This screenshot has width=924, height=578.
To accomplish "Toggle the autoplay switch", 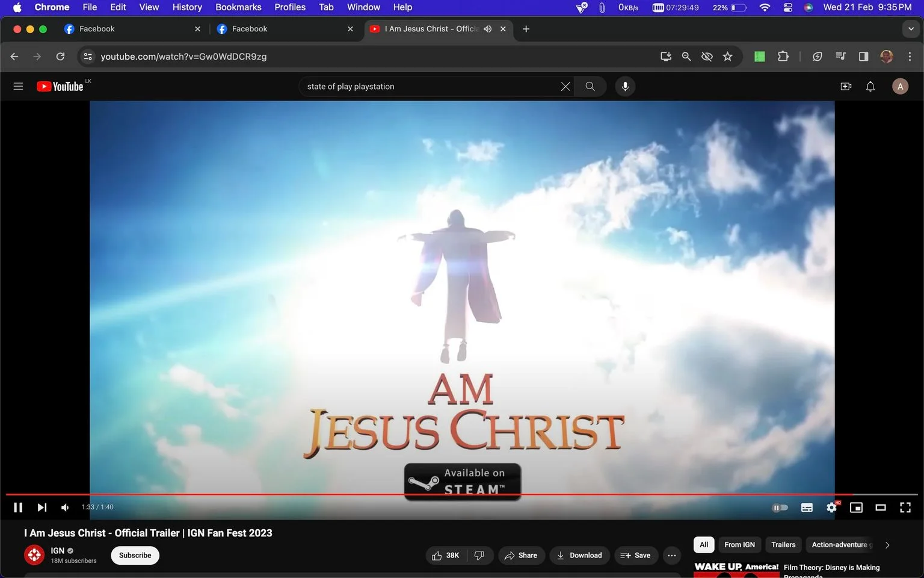I will [780, 508].
